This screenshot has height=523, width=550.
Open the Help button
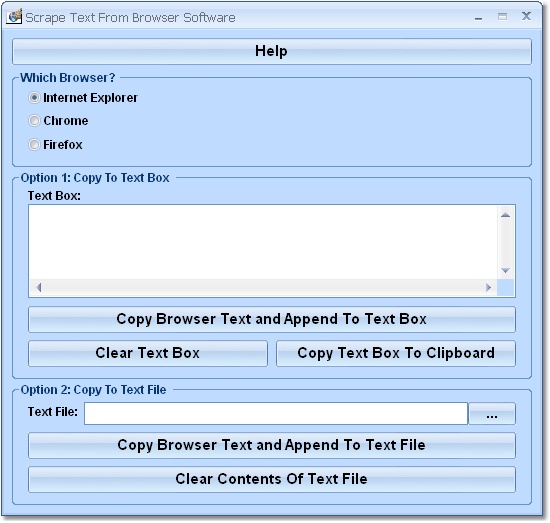[x=272, y=52]
